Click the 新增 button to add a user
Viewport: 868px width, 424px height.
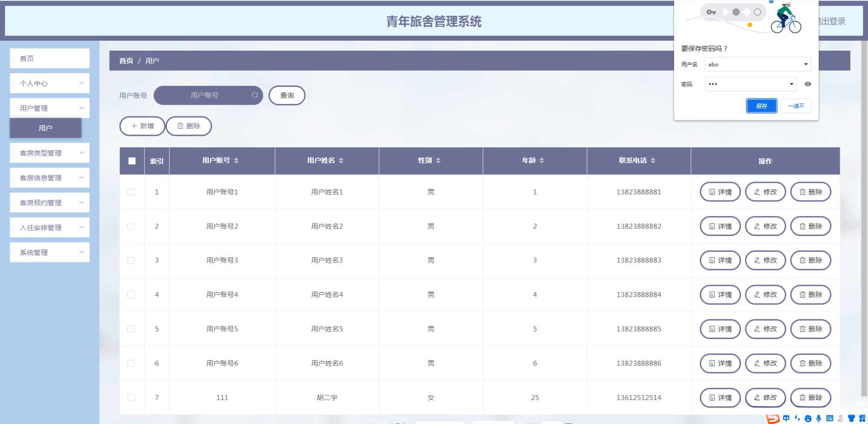(142, 126)
